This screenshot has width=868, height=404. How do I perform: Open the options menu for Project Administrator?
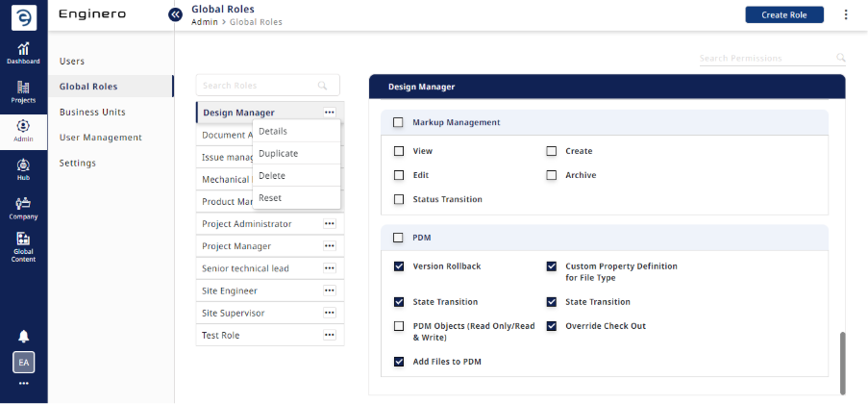click(329, 223)
